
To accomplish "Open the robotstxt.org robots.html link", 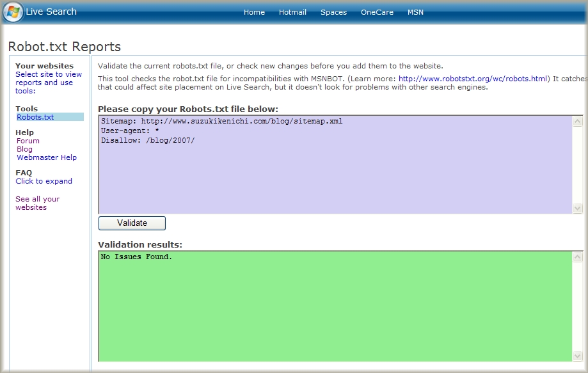I will tap(472, 79).
